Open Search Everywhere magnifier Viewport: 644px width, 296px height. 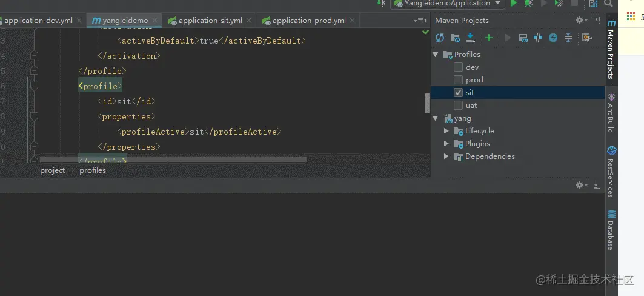point(608,3)
